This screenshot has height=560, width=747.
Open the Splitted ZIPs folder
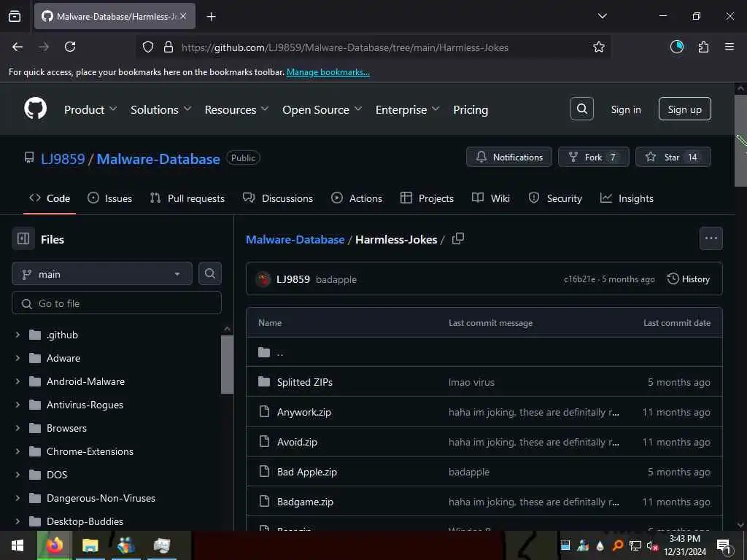pyautogui.click(x=305, y=382)
